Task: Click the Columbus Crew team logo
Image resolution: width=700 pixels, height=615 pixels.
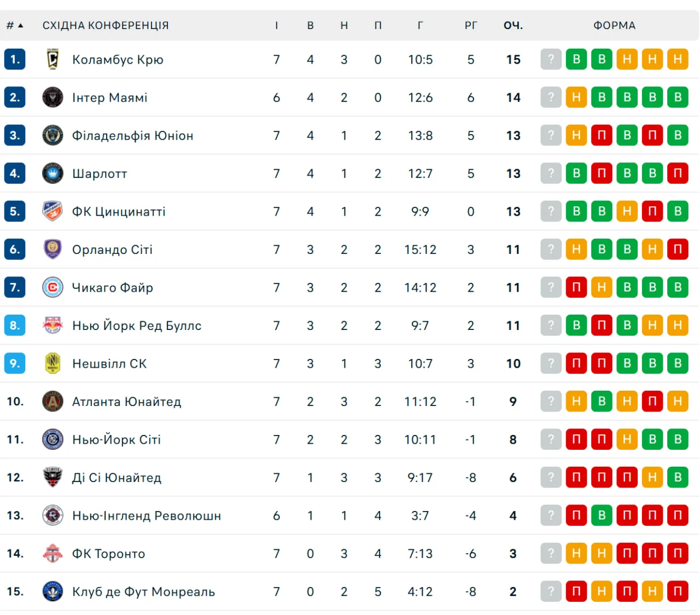Action: point(52,59)
